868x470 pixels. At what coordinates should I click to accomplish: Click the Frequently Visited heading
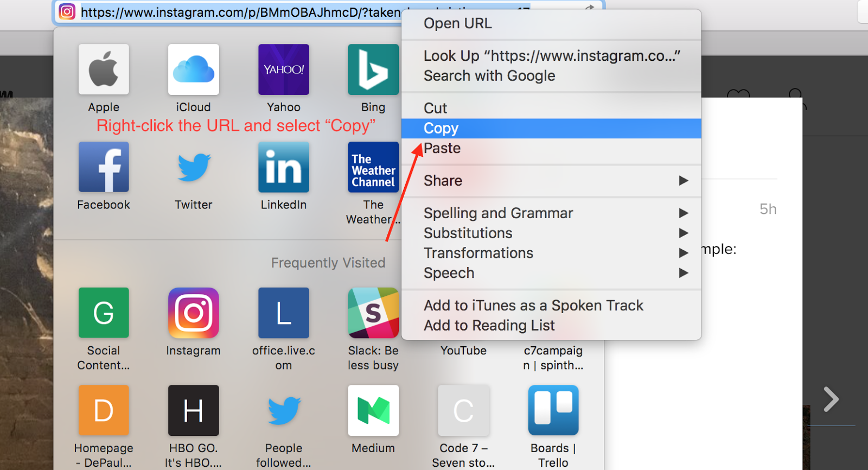point(328,263)
